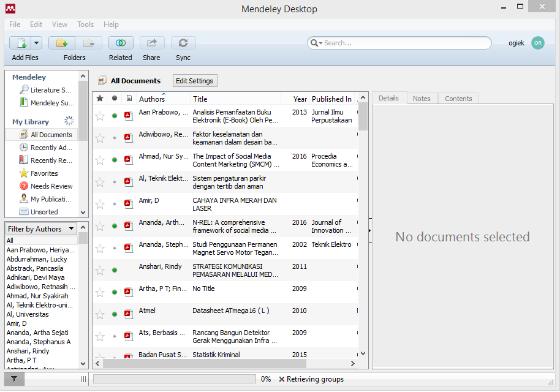This screenshot has width=560, height=392.
Task: Toggle read status of Aan Prabowo document
Action: pos(115,116)
